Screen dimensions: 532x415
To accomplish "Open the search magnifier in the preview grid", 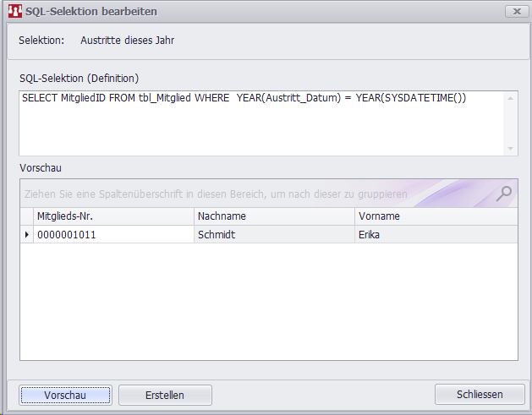I will (x=504, y=194).
